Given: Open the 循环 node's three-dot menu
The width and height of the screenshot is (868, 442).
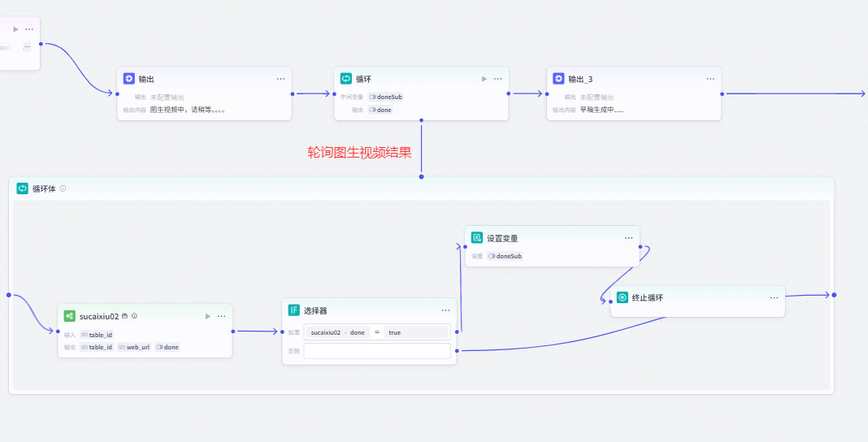Looking at the screenshot, I should (x=497, y=79).
